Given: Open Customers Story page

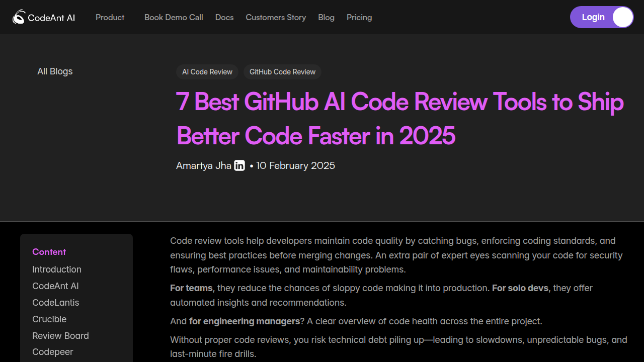Looking at the screenshot, I should point(276,17).
